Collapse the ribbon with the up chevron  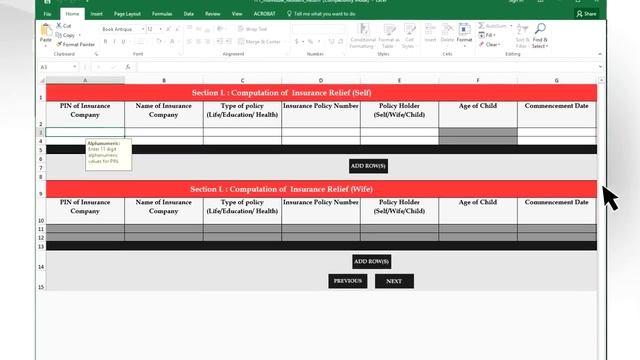(600, 54)
